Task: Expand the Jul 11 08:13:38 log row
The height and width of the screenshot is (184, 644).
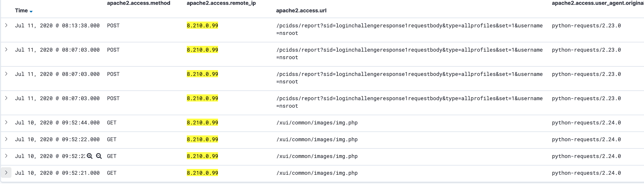Action: coord(6,25)
